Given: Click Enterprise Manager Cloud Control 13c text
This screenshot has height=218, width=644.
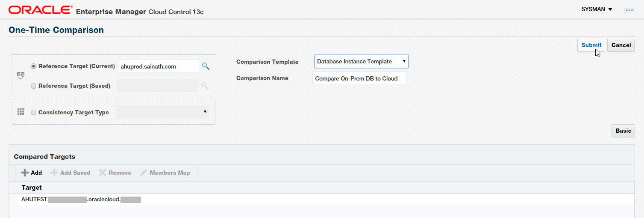Looking at the screenshot, I should (x=140, y=12).
